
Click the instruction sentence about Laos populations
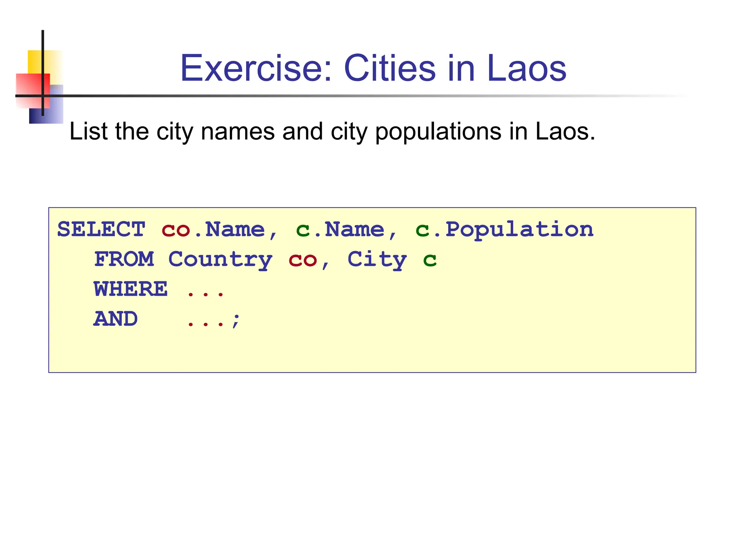[x=332, y=131]
